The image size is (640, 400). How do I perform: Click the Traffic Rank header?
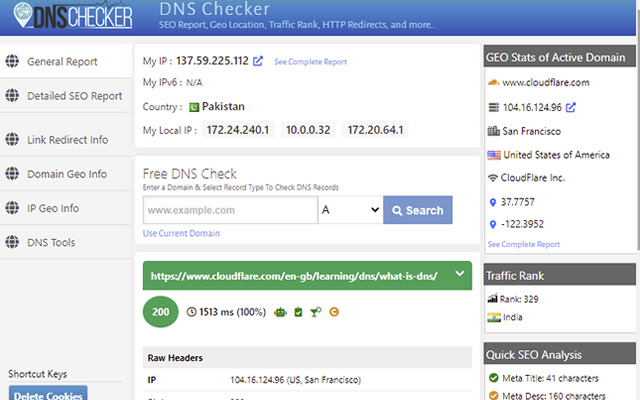tap(560, 276)
